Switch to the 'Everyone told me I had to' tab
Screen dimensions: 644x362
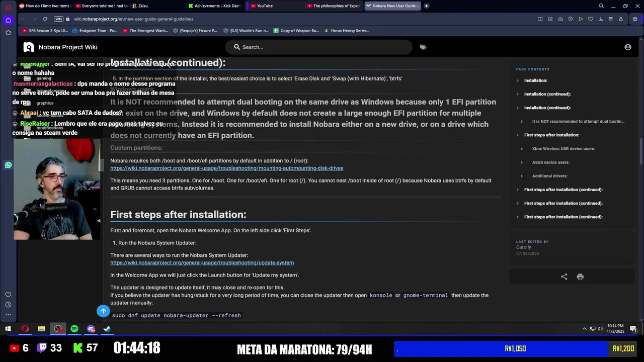pyautogui.click(x=101, y=6)
